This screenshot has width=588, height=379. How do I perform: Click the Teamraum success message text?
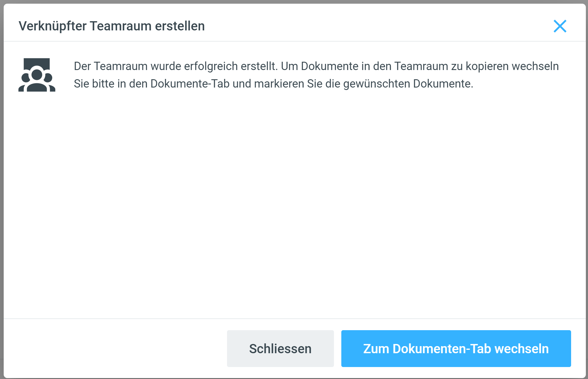coord(316,75)
